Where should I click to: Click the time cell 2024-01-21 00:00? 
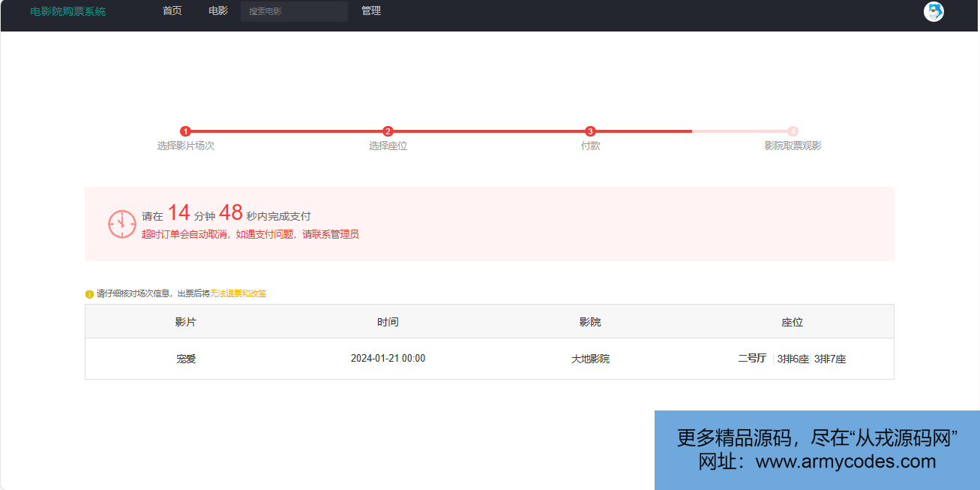388,359
